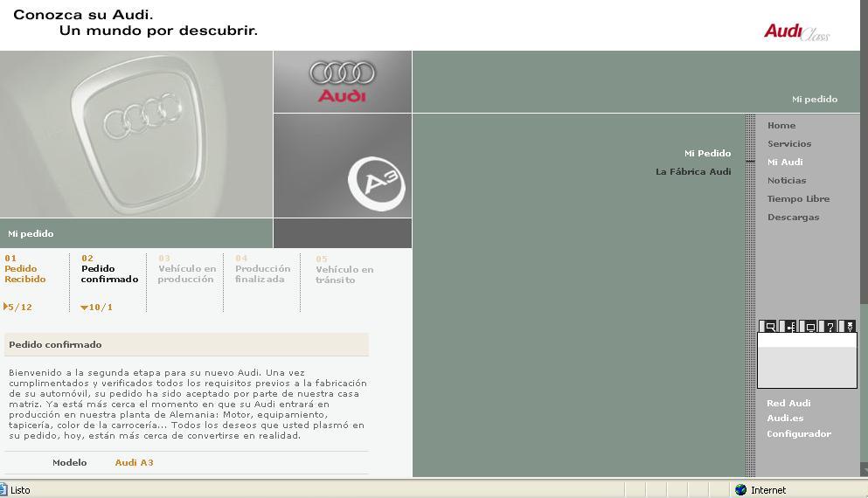The width and height of the screenshot is (868, 498).
Task: Click the last tool icon right of the question mark
Action: coord(848,327)
